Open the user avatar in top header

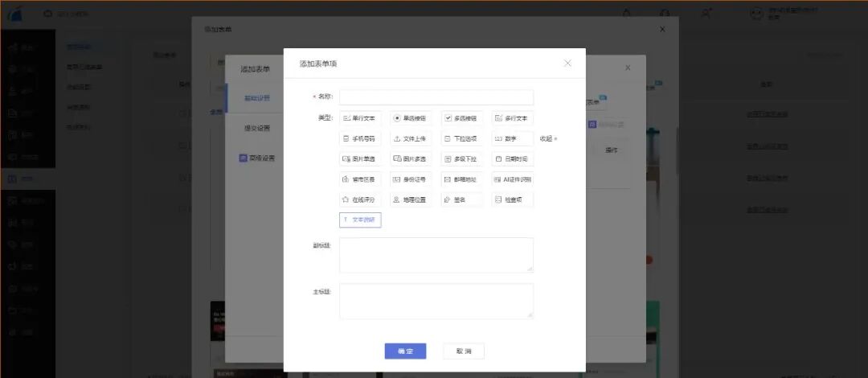(757, 14)
